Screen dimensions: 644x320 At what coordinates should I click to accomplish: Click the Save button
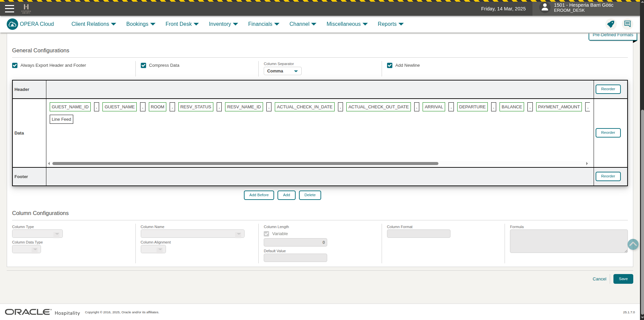click(x=623, y=279)
